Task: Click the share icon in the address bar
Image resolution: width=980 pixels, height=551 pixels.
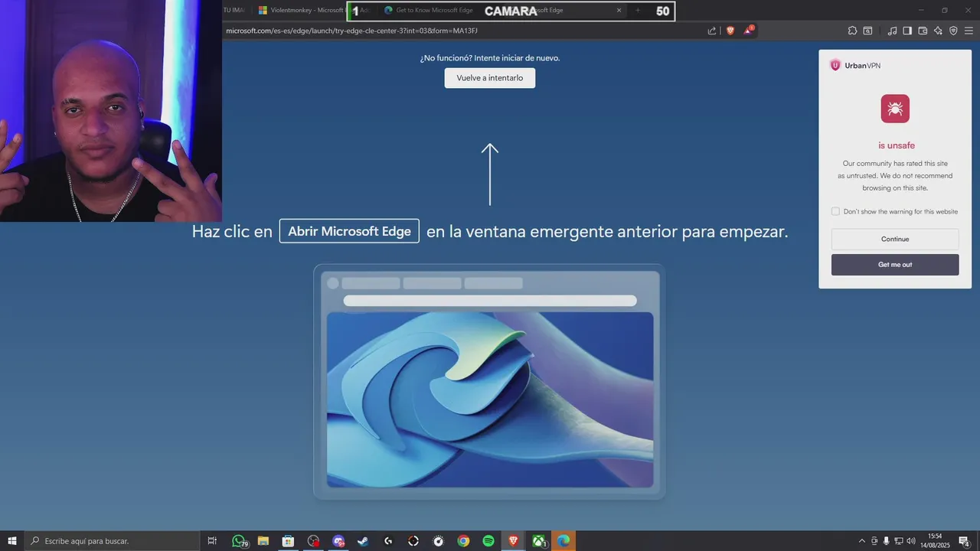Action: tap(712, 31)
